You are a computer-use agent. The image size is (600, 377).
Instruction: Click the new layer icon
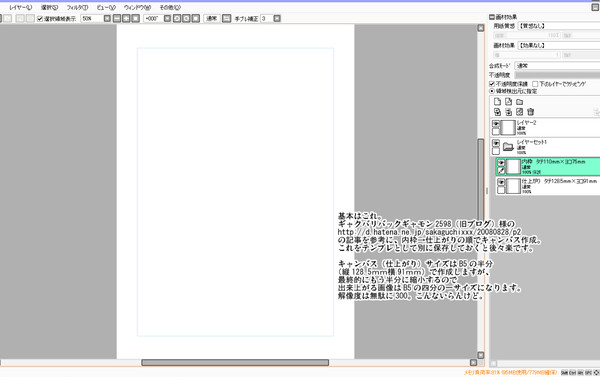point(497,101)
